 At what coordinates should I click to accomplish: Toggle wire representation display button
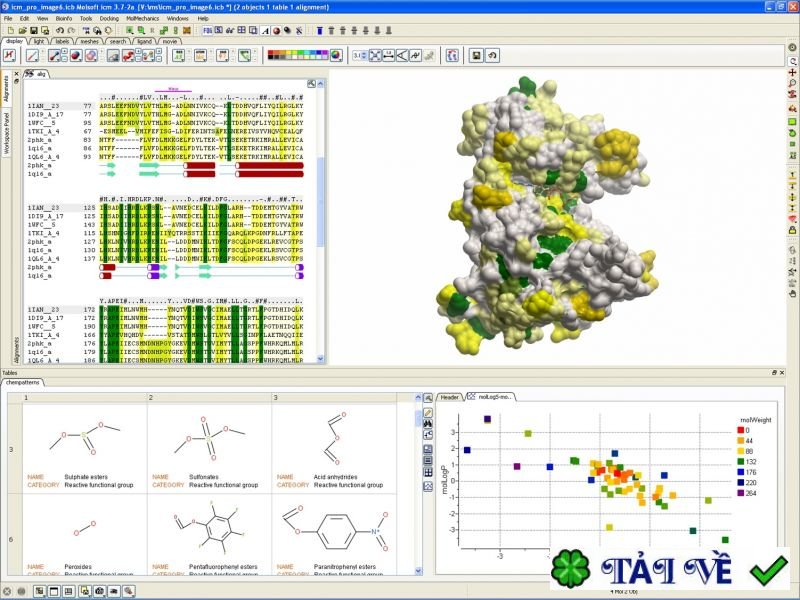pyautogui.click(x=33, y=55)
